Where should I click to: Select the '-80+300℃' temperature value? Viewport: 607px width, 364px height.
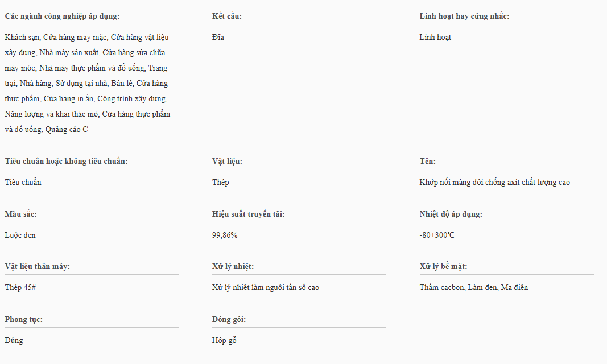pyautogui.click(x=437, y=235)
